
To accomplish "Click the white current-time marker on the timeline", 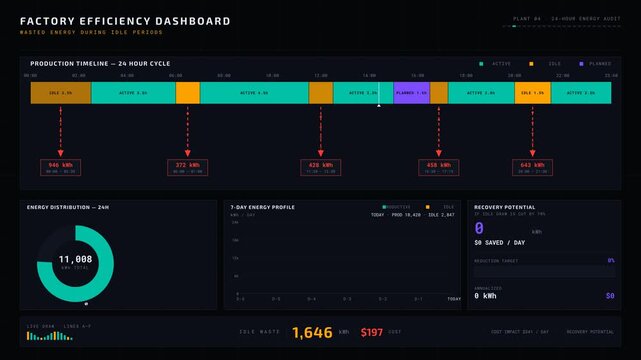I will pyautogui.click(x=379, y=94).
